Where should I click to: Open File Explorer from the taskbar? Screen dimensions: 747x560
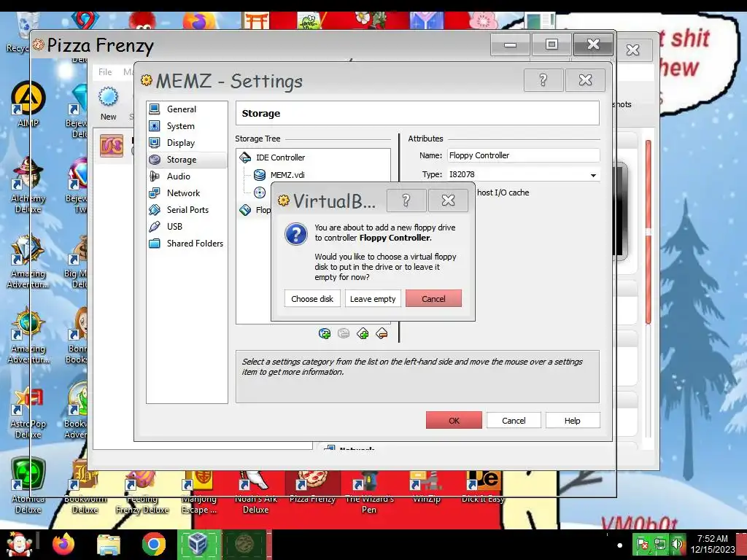pyautogui.click(x=109, y=544)
